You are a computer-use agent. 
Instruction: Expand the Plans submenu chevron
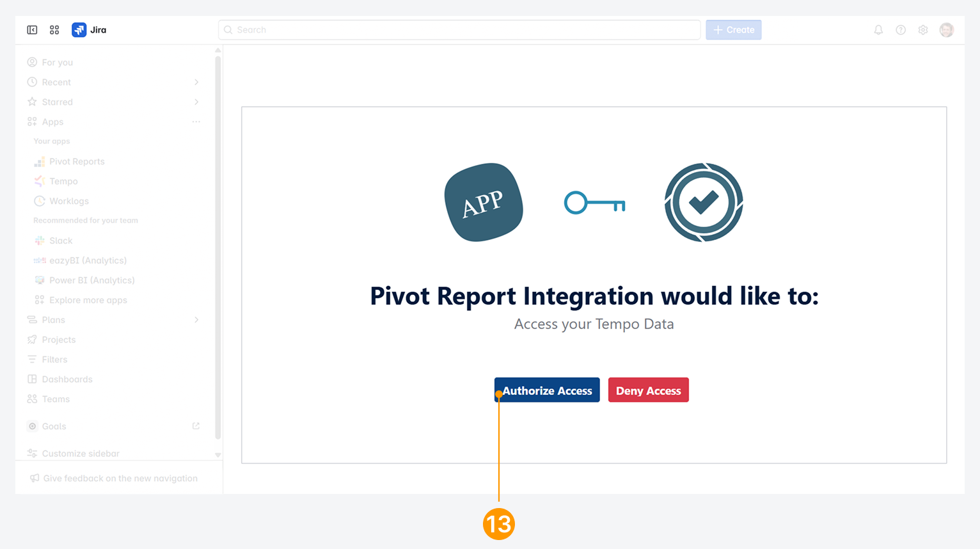[x=196, y=320]
